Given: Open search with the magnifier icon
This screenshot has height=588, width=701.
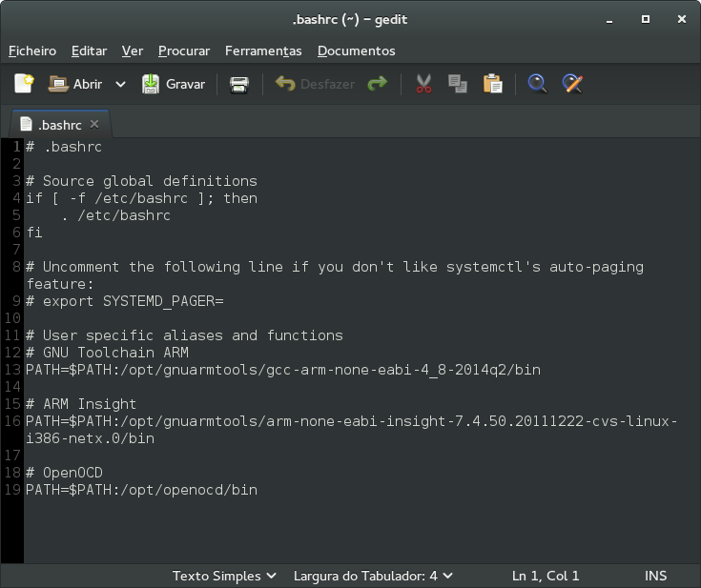Looking at the screenshot, I should coord(537,84).
